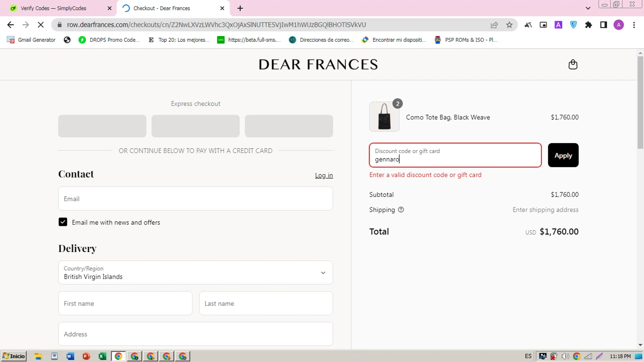Click the red invalid discount code message

(425, 175)
